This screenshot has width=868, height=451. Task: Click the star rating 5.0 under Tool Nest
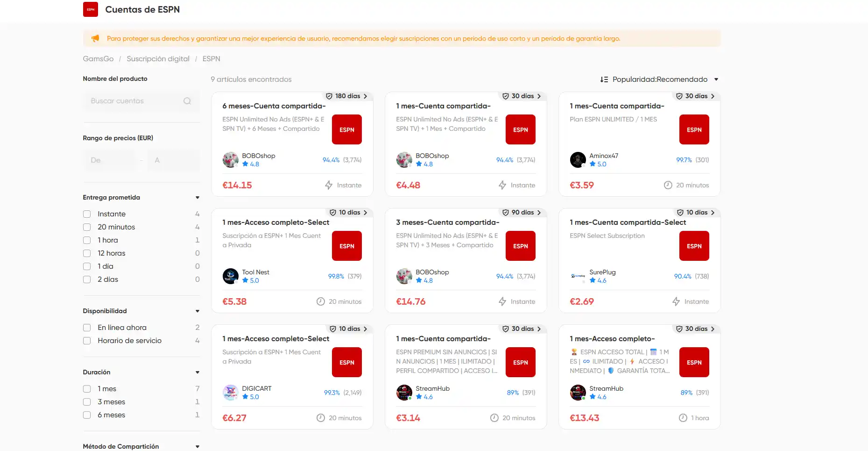point(251,280)
